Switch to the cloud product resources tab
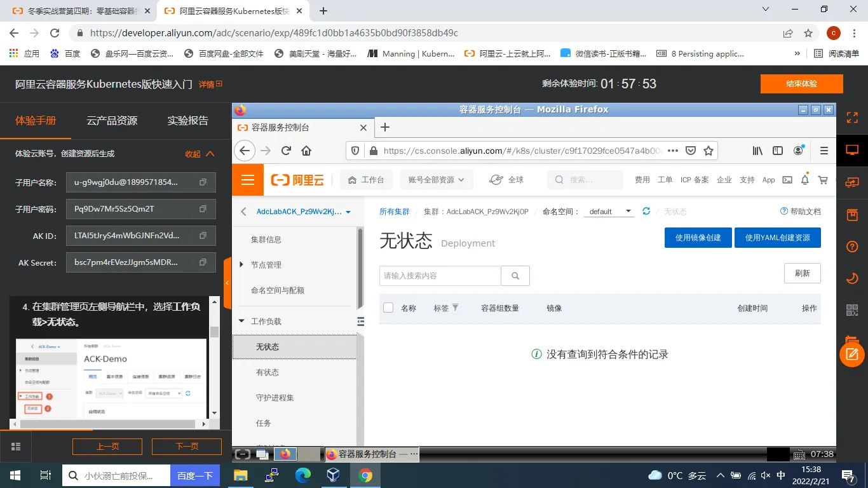Screen dimensions: 868x488 click(112, 121)
